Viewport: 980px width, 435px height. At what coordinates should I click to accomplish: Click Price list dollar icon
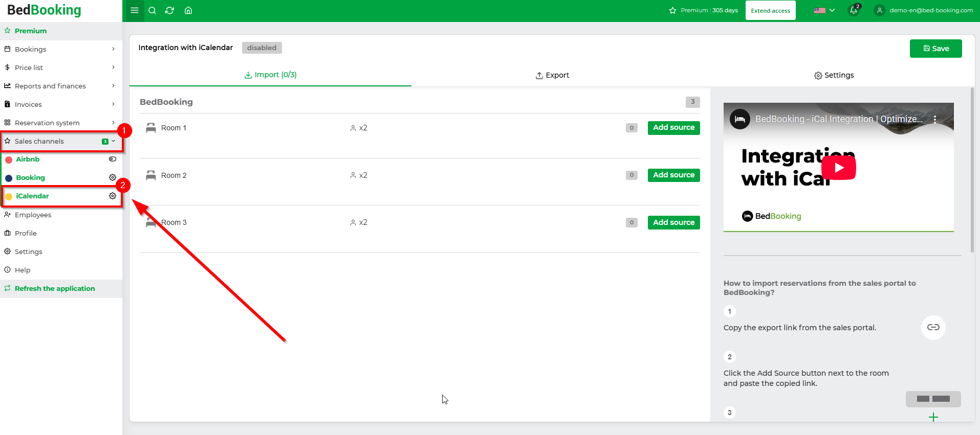pos(7,67)
